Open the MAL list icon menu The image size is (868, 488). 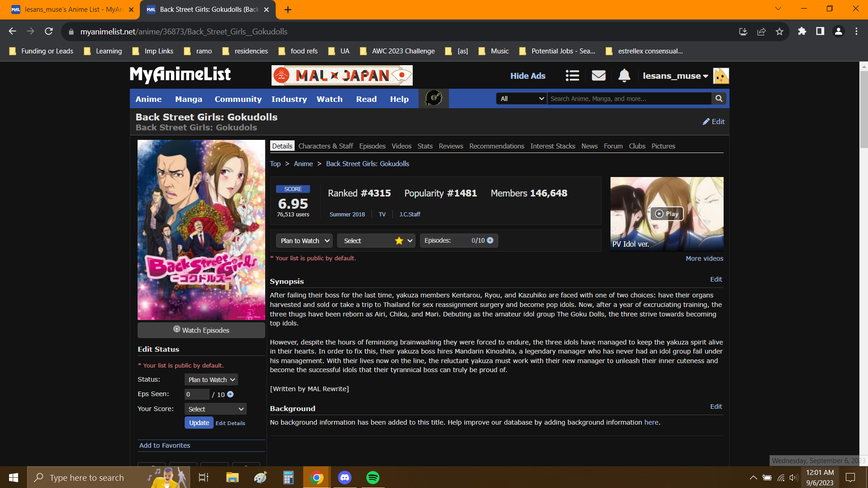pos(572,76)
